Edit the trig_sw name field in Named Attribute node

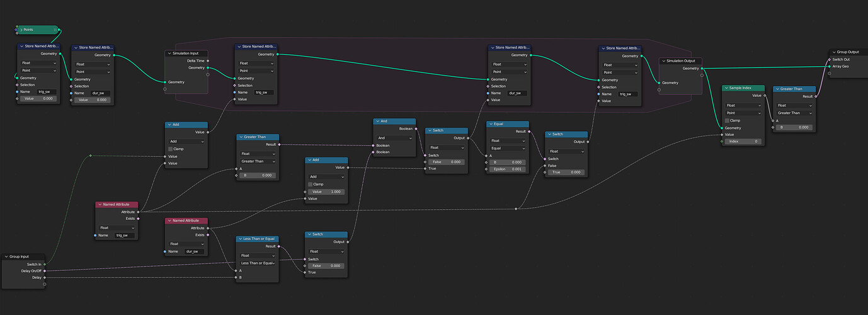(125, 235)
